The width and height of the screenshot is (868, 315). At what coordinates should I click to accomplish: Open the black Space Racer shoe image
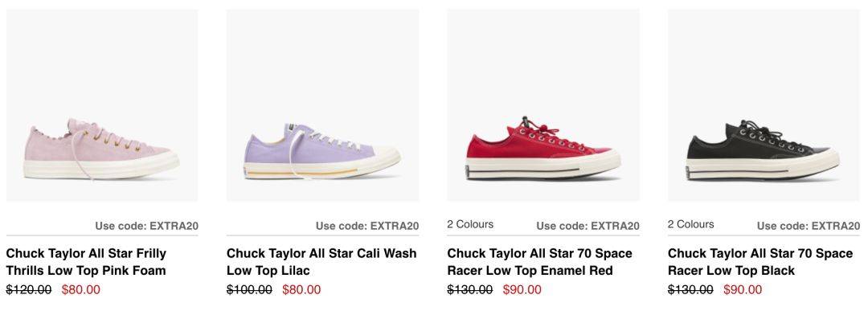click(x=764, y=105)
